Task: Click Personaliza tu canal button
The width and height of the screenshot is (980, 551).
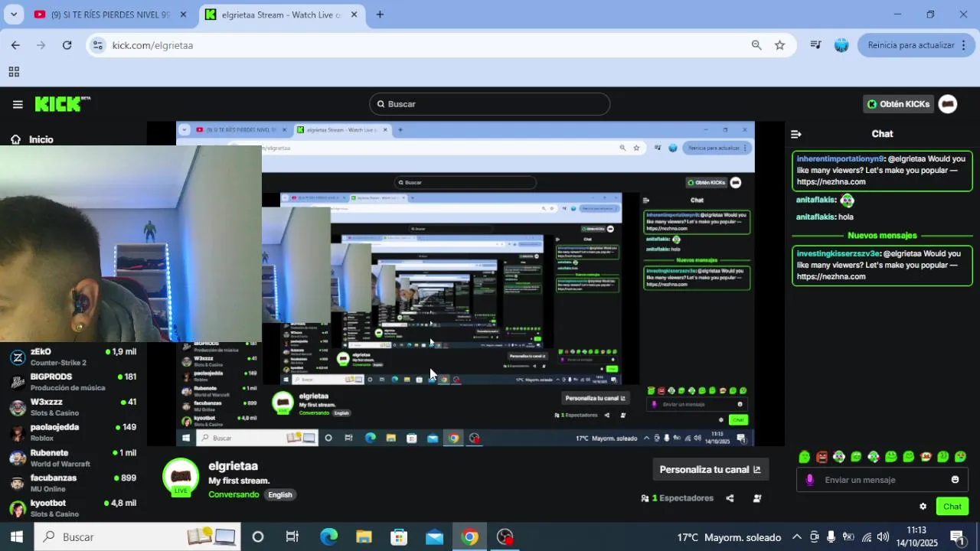Action: 710,470
